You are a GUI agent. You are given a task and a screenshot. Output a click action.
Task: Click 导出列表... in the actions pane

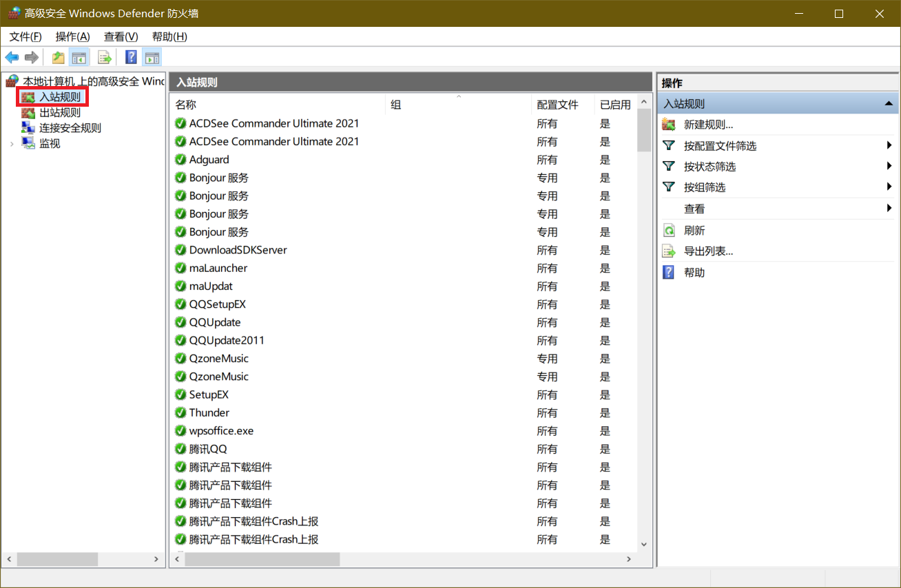click(708, 251)
